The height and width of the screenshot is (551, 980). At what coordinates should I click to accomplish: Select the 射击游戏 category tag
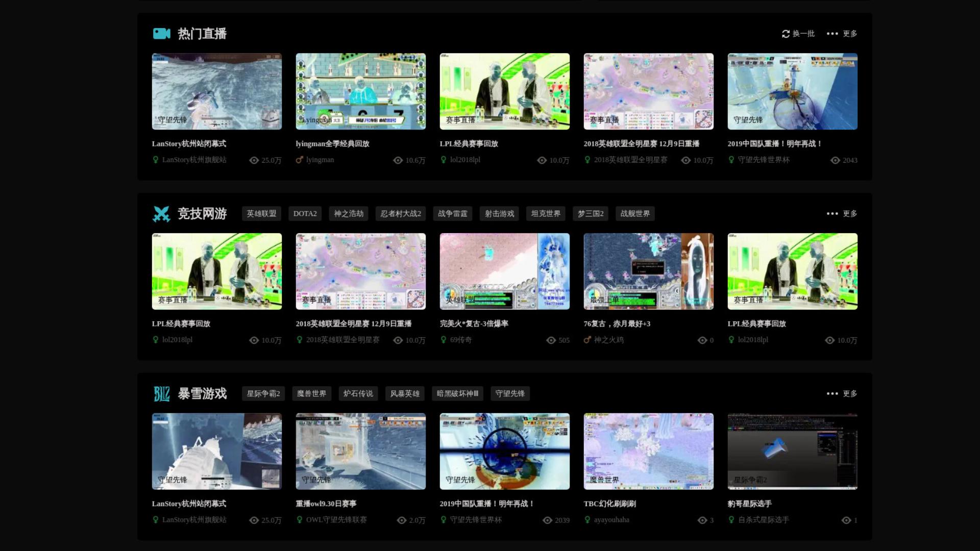(499, 214)
